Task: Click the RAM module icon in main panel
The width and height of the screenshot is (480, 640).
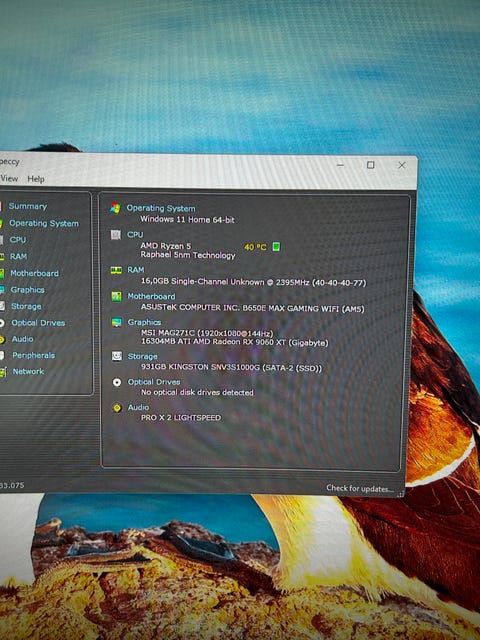Action: (x=116, y=270)
